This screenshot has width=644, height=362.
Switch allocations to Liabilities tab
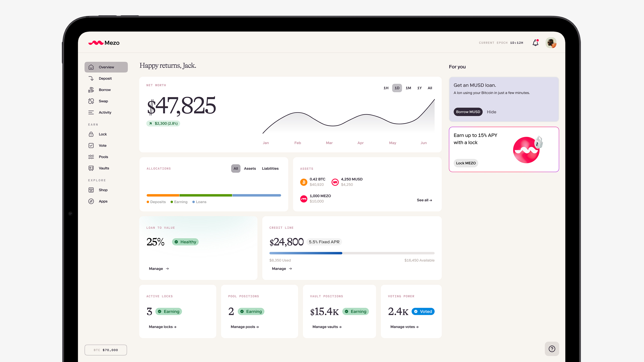coord(270,168)
